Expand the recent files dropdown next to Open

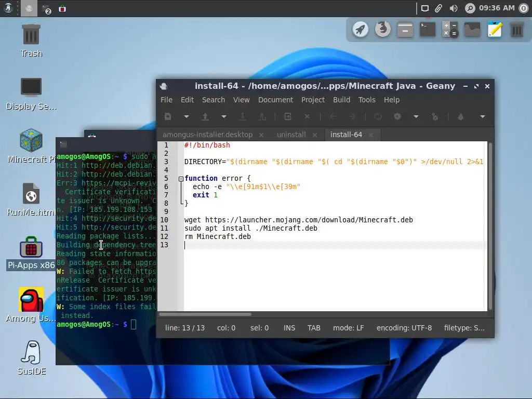[x=223, y=117]
